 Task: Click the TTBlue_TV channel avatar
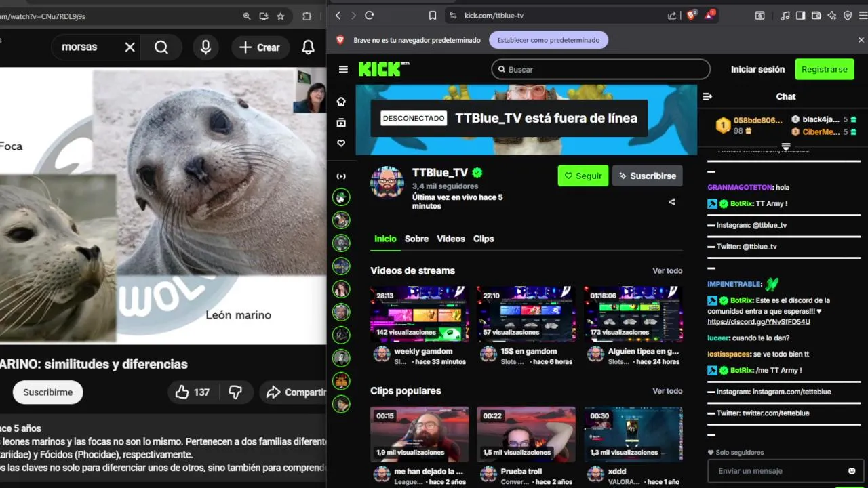pos(387,182)
